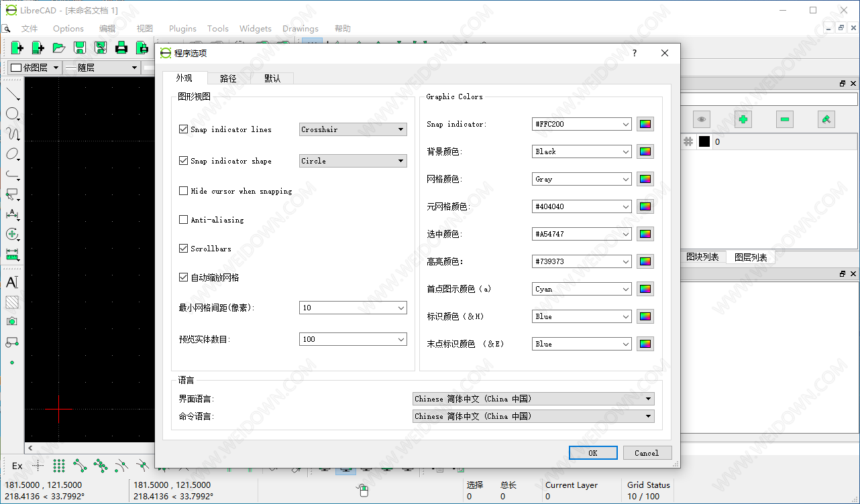Click Show all layers eye icon

point(701,119)
